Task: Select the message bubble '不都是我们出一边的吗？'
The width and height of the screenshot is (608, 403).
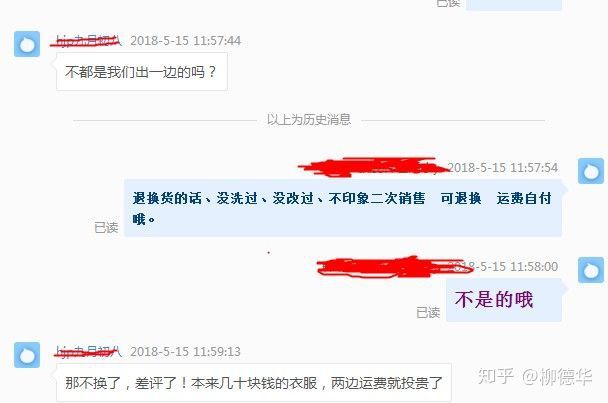Action: pyautogui.click(x=142, y=72)
